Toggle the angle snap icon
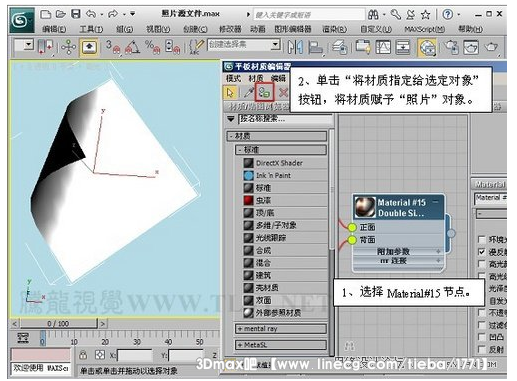517x381 pixels. pos(132,47)
